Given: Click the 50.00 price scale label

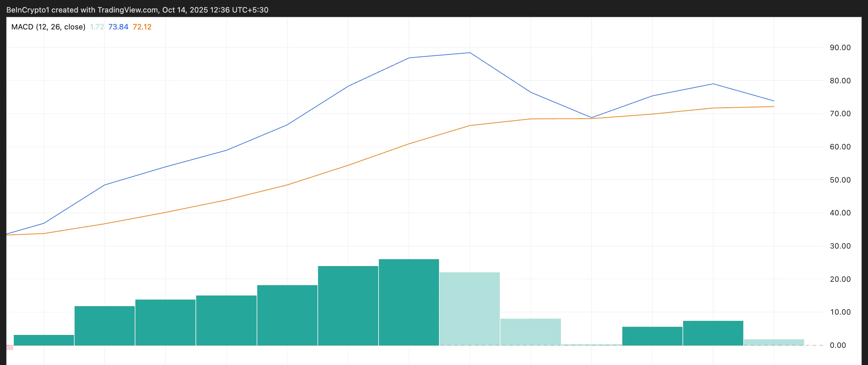Looking at the screenshot, I should pos(840,180).
